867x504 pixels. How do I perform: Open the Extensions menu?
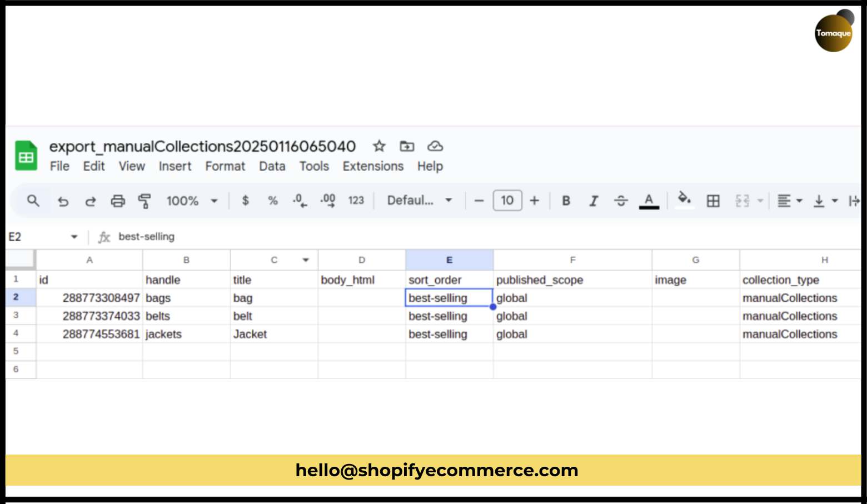[373, 166]
